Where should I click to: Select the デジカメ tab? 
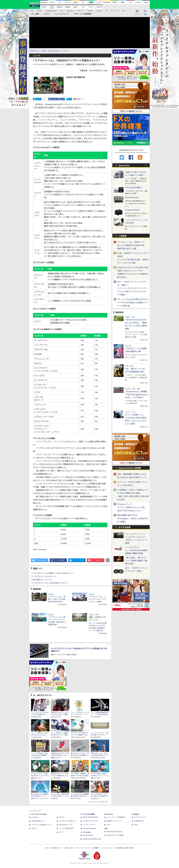(x=68, y=2)
